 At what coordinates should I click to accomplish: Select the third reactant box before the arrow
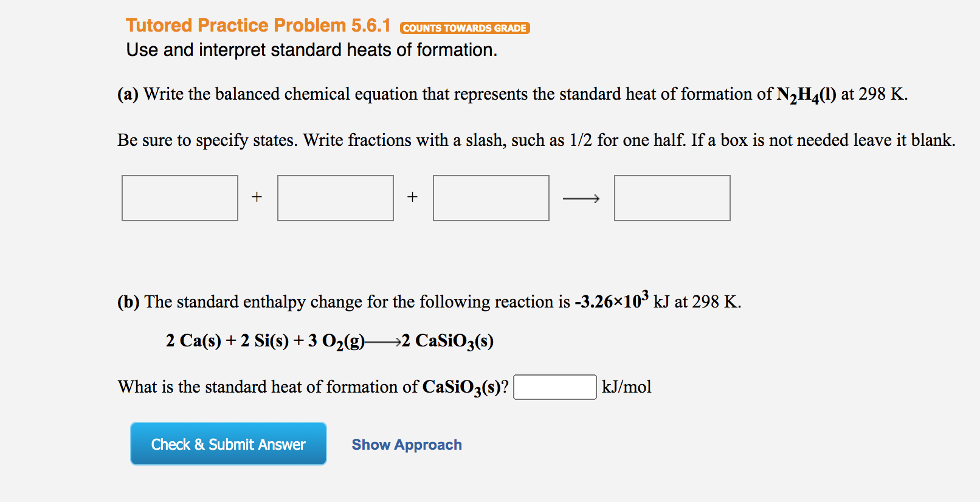(x=491, y=198)
